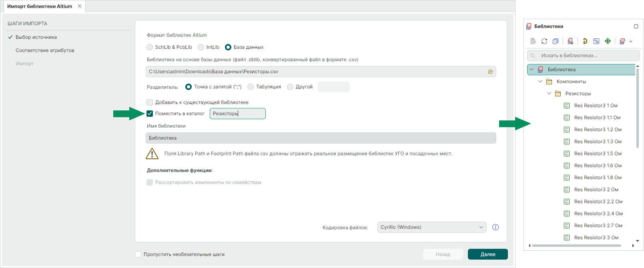The width and height of the screenshot is (644, 268).
Task: Maximize the Библиотеки panel with square icon
Action: click(x=636, y=26)
